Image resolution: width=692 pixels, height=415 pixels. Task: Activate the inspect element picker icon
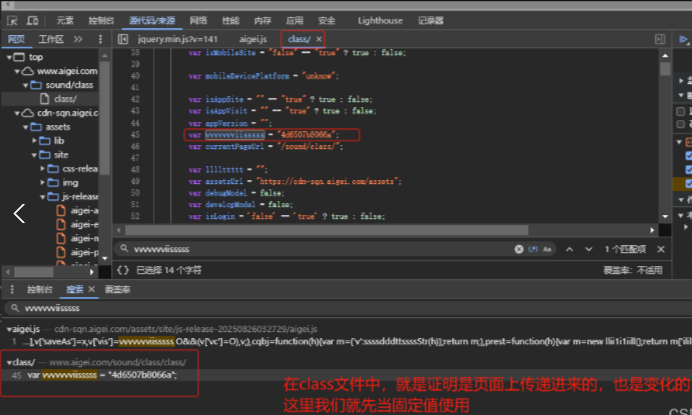tap(12, 20)
